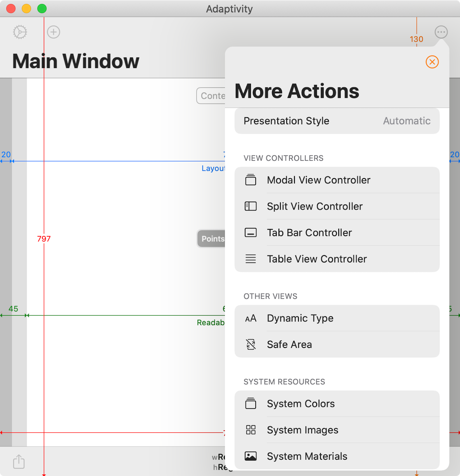Click the VIEW CONTROLLERS section header
Screen dimensions: 460x476
pyautogui.click(x=284, y=158)
